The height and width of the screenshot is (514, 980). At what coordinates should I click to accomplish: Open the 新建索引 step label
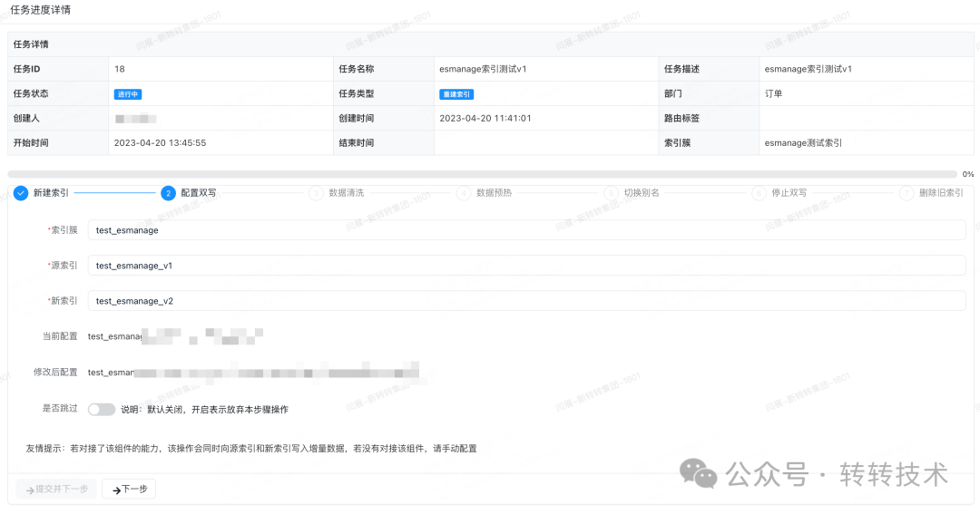pyautogui.click(x=51, y=193)
